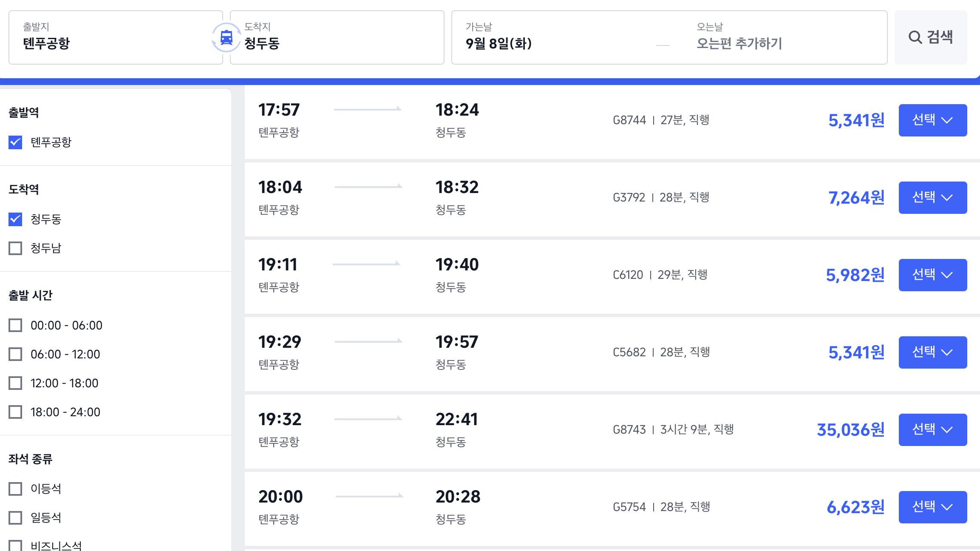Click the 도착지 청두동 destination field
The width and height of the screenshot is (980, 551).
pos(337,37)
